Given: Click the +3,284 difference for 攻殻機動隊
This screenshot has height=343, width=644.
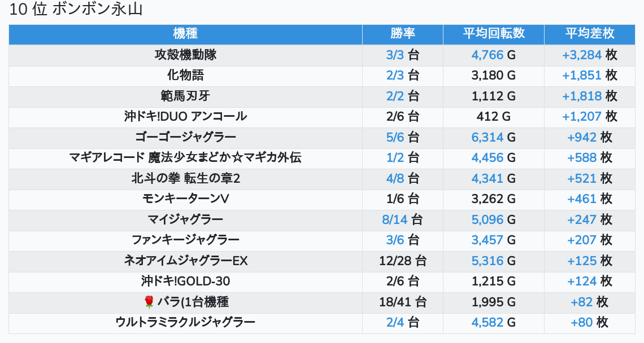Looking at the screenshot, I should pyautogui.click(x=581, y=55).
